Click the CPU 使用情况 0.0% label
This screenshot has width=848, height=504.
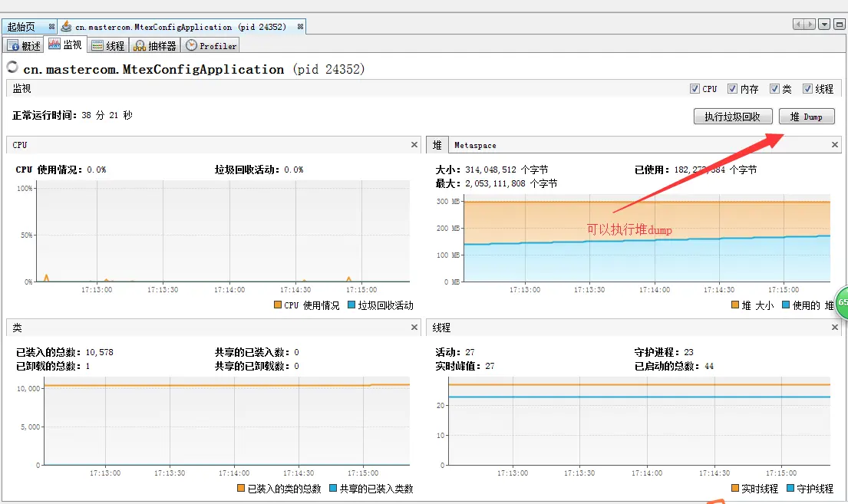(x=61, y=170)
